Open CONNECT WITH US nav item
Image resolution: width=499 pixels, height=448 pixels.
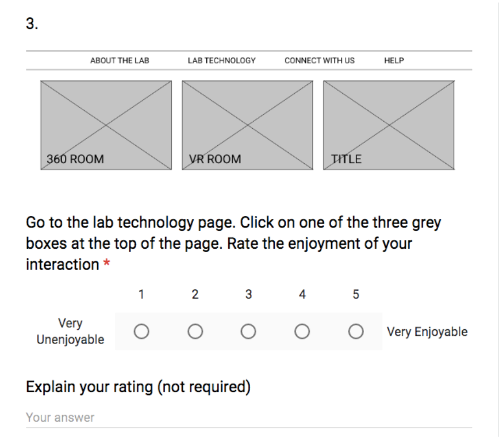[x=320, y=60]
